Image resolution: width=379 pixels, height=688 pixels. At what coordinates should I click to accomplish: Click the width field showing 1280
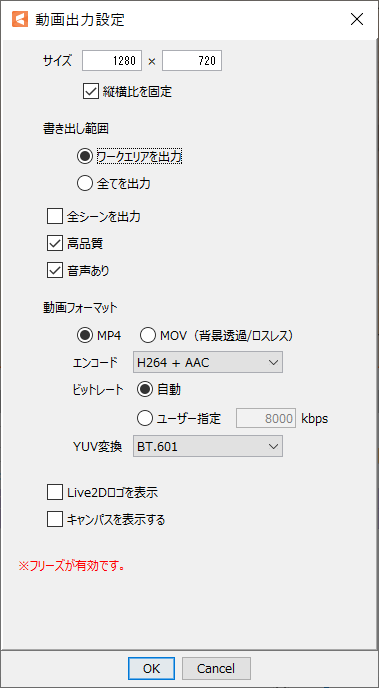coord(112,61)
